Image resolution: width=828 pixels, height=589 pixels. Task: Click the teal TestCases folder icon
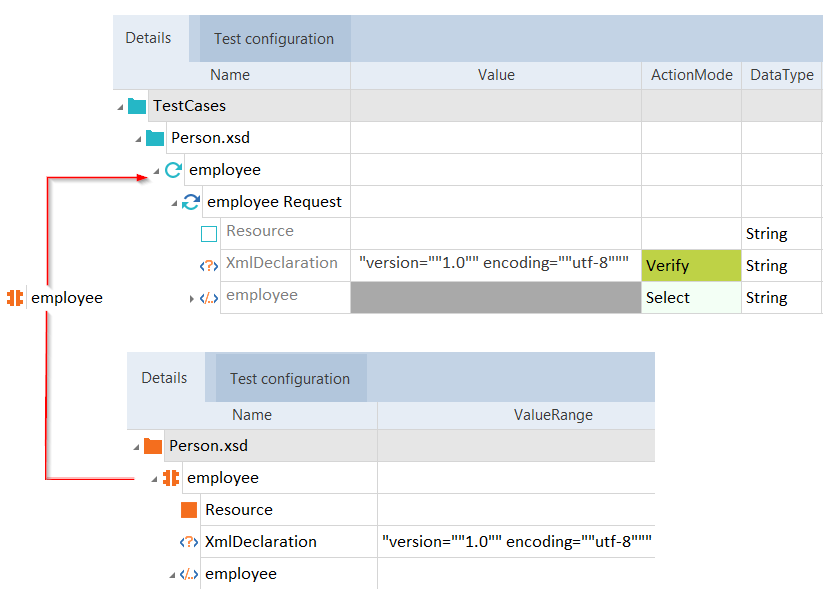(x=136, y=106)
